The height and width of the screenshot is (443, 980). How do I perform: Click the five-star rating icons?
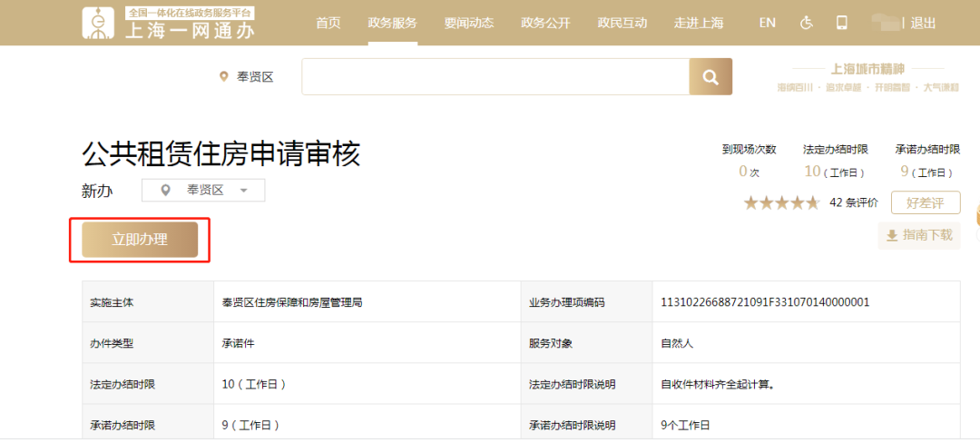(x=781, y=202)
